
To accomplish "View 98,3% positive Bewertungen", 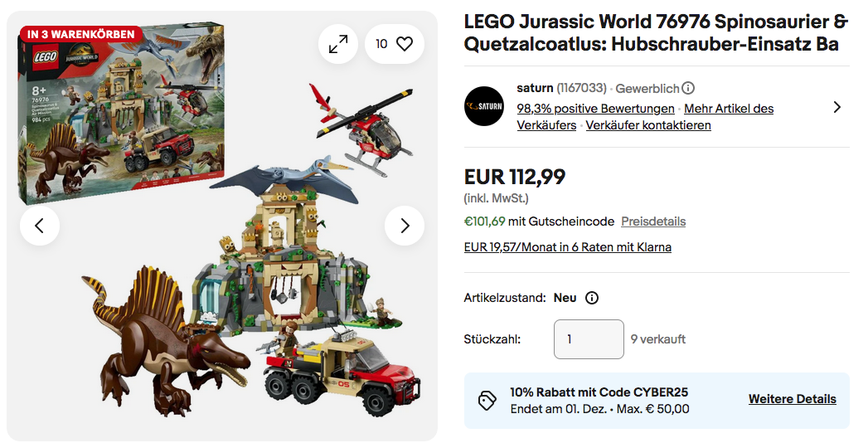I will point(595,109).
